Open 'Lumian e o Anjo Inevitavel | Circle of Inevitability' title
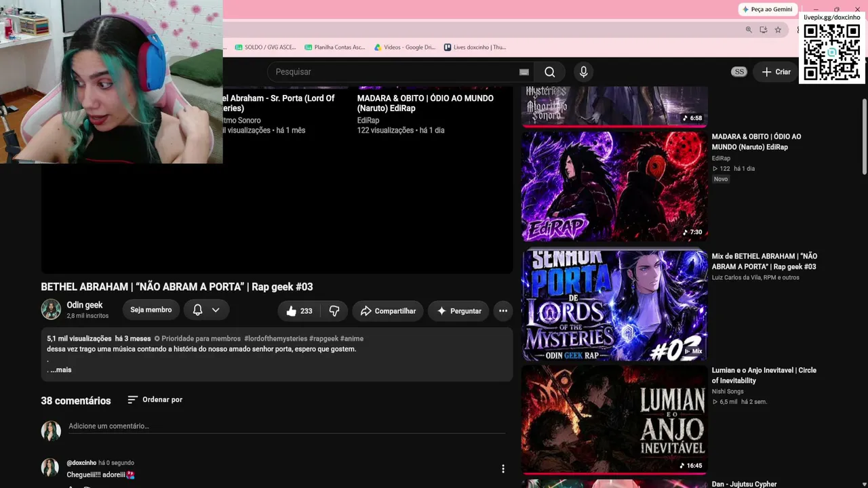This screenshot has width=868, height=488. (x=764, y=375)
